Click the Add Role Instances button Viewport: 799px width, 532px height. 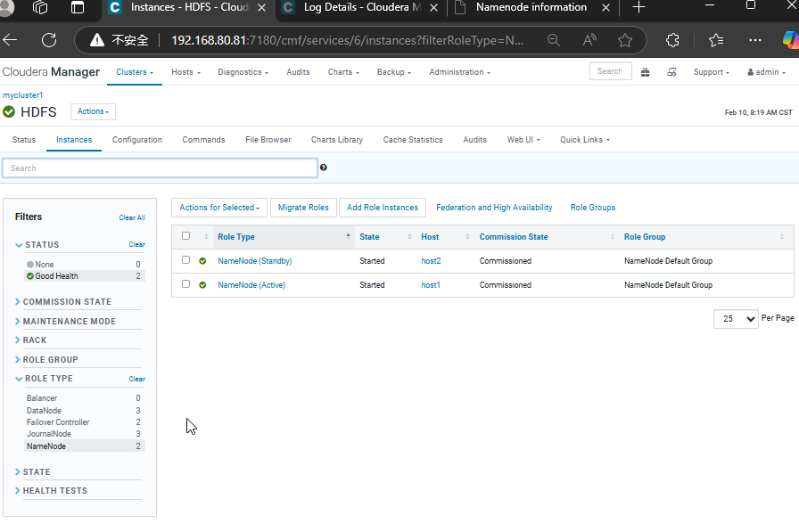coord(383,208)
